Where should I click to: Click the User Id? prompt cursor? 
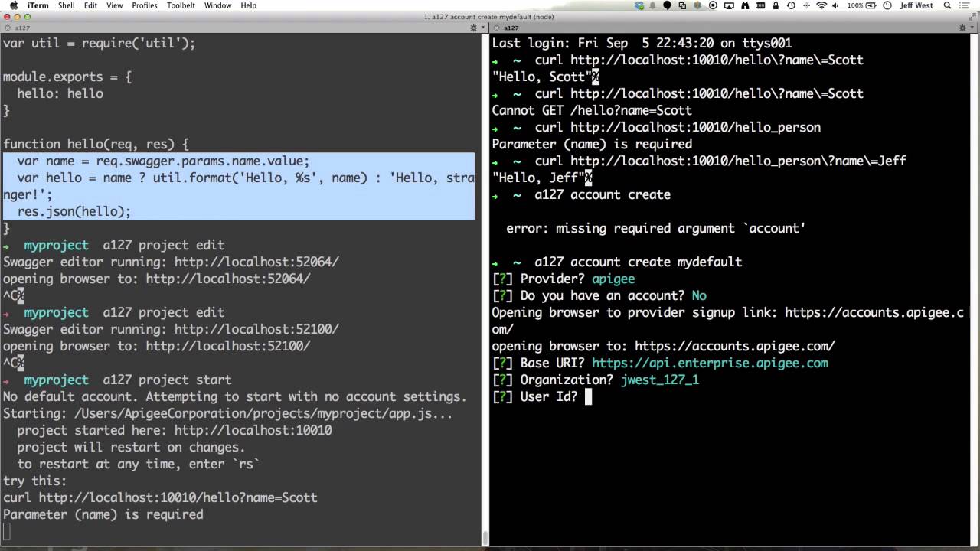tap(588, 396)
